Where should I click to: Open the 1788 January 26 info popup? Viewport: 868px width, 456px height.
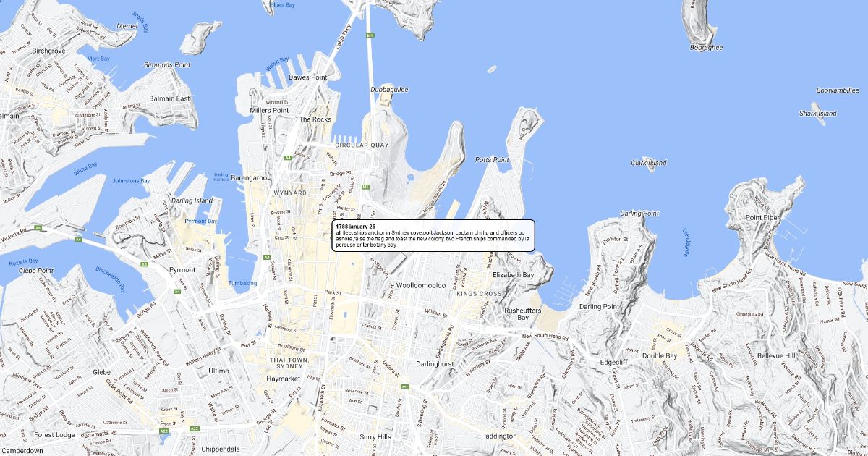pyautogui.click(x=433, y=235)
